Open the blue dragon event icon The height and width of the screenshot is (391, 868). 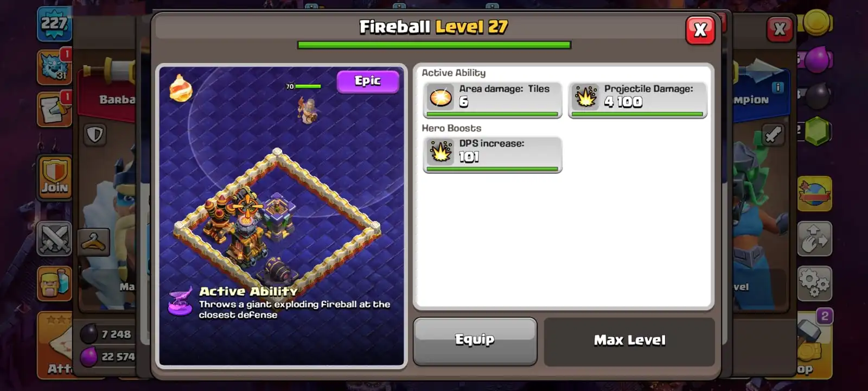click(x=54, y=67)
